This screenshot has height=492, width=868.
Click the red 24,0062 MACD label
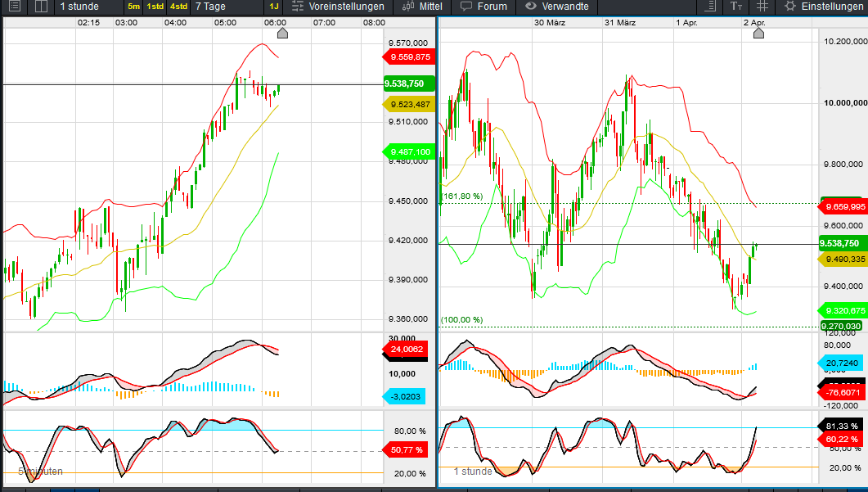point(405,349)
